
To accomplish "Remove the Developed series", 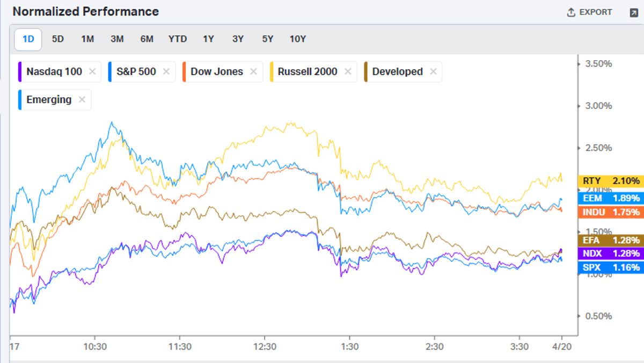I will coord(433,71).
